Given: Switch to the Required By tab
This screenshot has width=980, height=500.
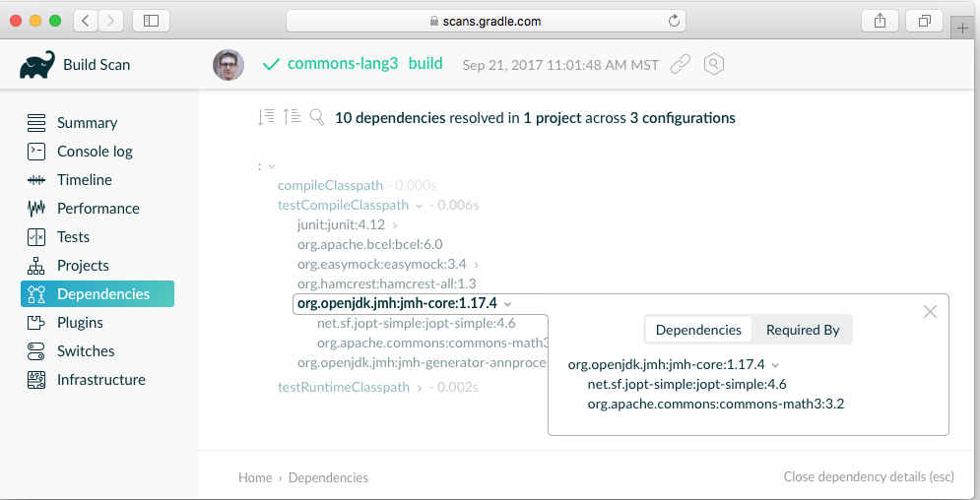Looking at the screenshot, I should click(803, 330).
